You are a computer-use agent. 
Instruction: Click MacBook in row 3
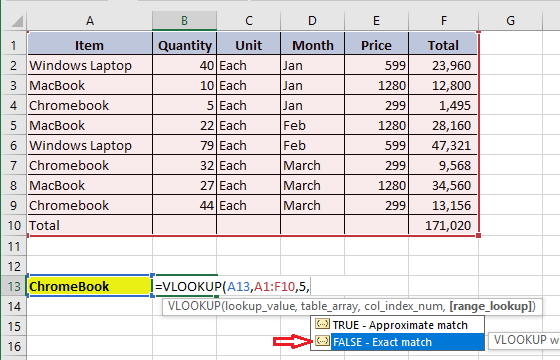coord(90,85)
